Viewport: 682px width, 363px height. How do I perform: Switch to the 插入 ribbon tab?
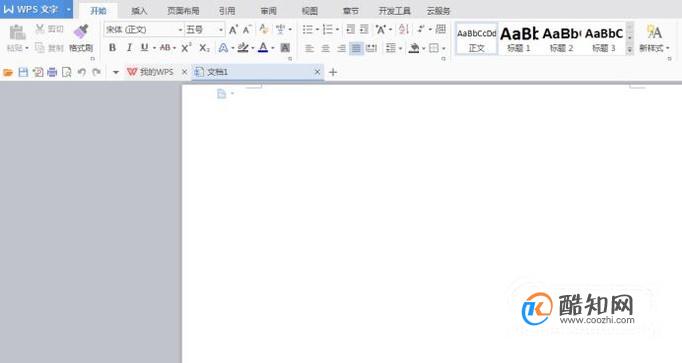coord(139,11)
